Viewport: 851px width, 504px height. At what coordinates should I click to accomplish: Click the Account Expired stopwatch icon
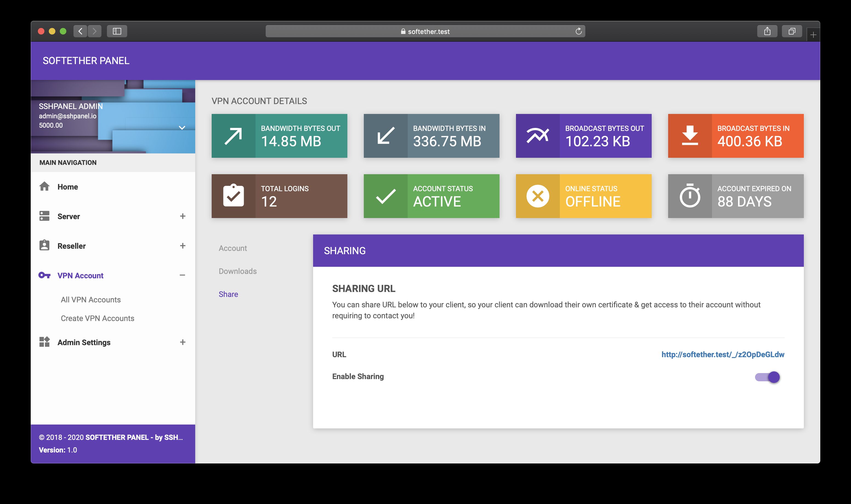690,195
